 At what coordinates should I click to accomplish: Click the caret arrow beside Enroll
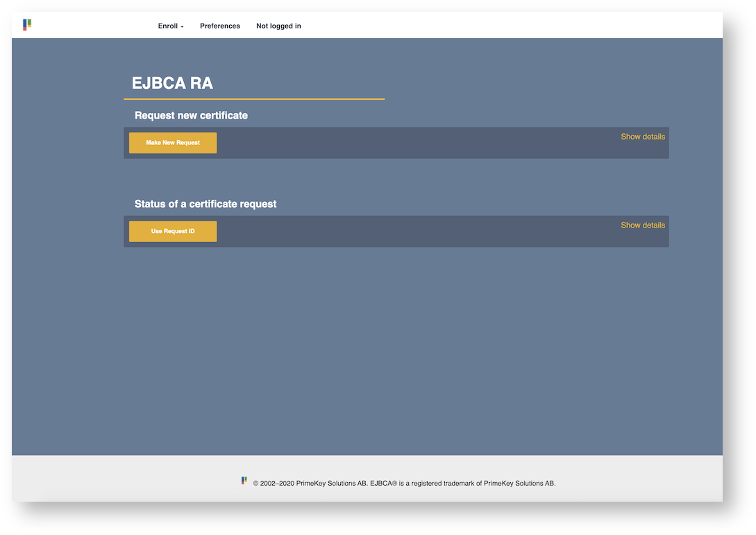click(x=183, y=27)
